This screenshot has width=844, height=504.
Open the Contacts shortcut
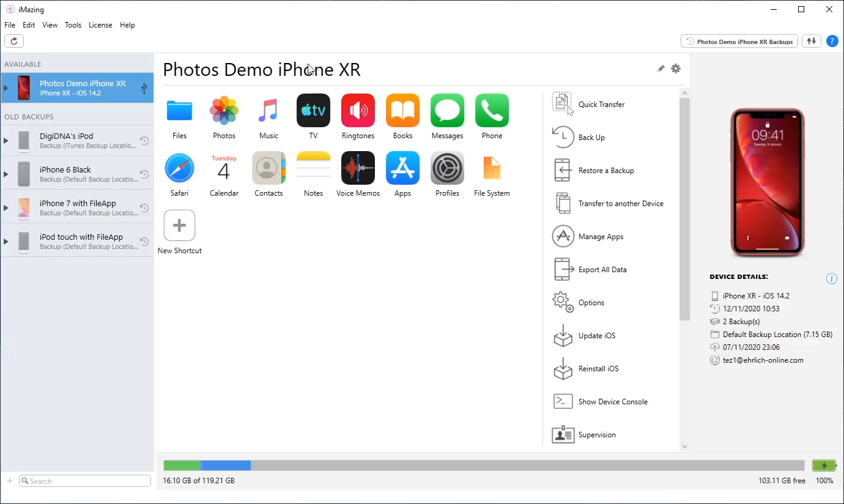268,168
